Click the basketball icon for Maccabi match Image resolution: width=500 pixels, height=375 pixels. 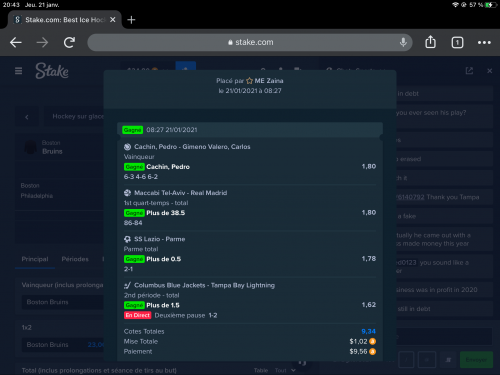click(x=127, y=193)
